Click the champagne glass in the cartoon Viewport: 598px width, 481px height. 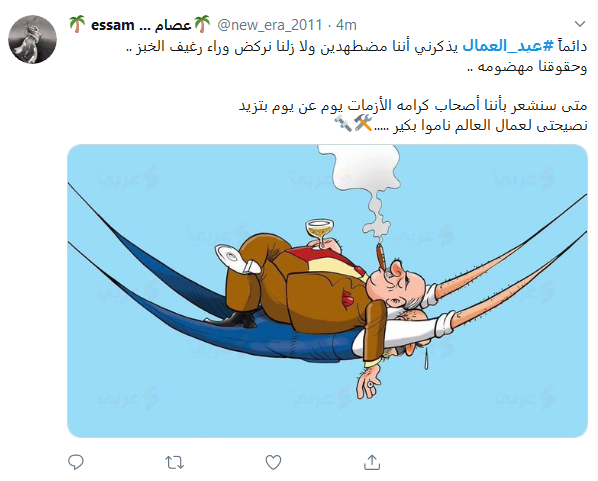(x=320, y=233)
